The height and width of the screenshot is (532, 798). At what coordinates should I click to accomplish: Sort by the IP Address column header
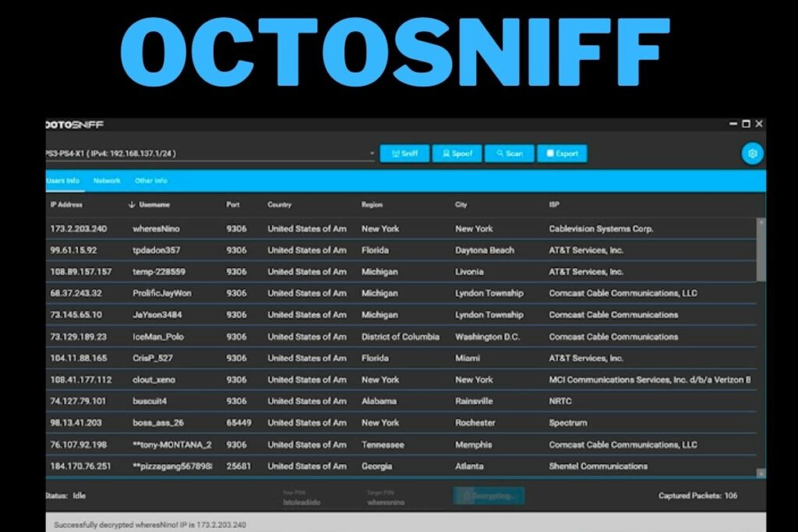[66, 204]
